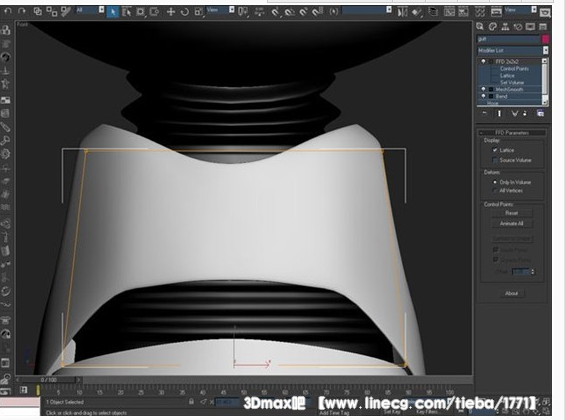Click the About button
The height and width of the screenshot is (420, 565).
coord(512,294)
